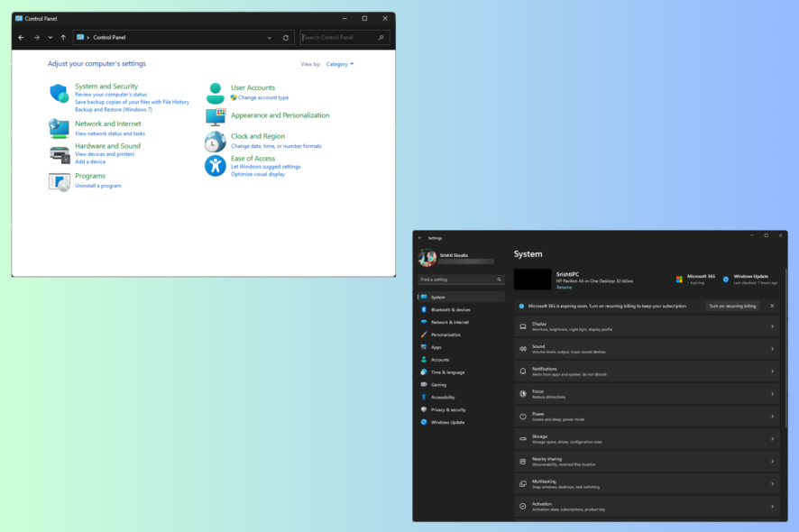The width and height of the screenshot is (799, 532).
Task: Select System in Settings sidebar
Action: 461,297
